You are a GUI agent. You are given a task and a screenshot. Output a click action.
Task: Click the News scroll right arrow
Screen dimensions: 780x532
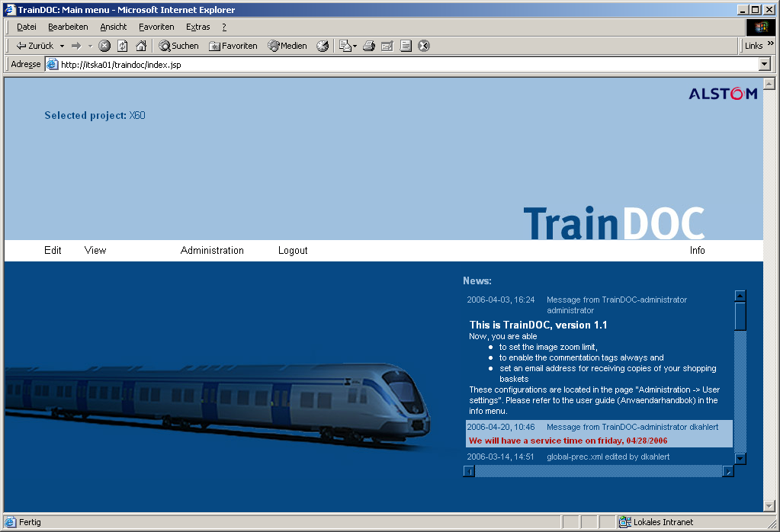pos(727,471)
